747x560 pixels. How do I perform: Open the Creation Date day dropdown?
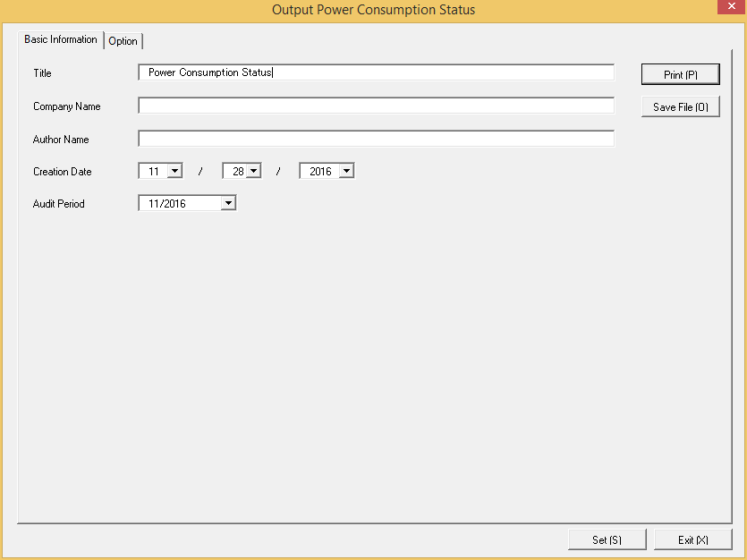[x=253, y=171]
